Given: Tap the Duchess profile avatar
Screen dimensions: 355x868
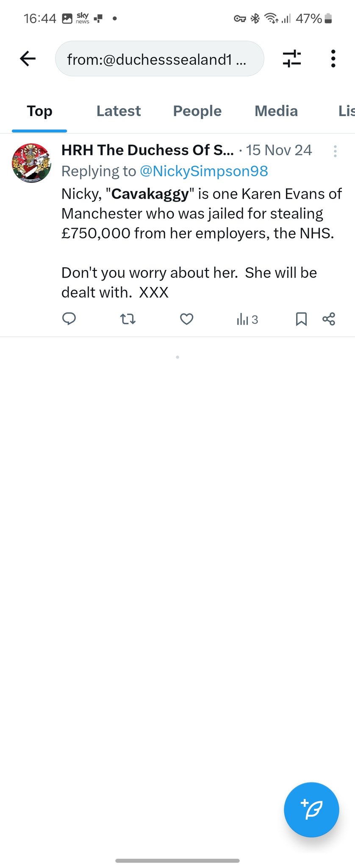Looking at the screenshot, I should (x=31, y=163).
